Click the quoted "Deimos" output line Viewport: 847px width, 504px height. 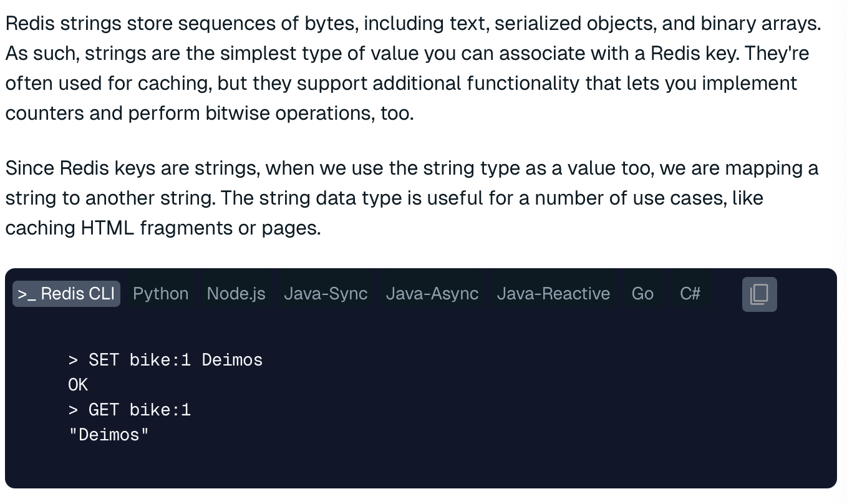click(x=109, y=435)
